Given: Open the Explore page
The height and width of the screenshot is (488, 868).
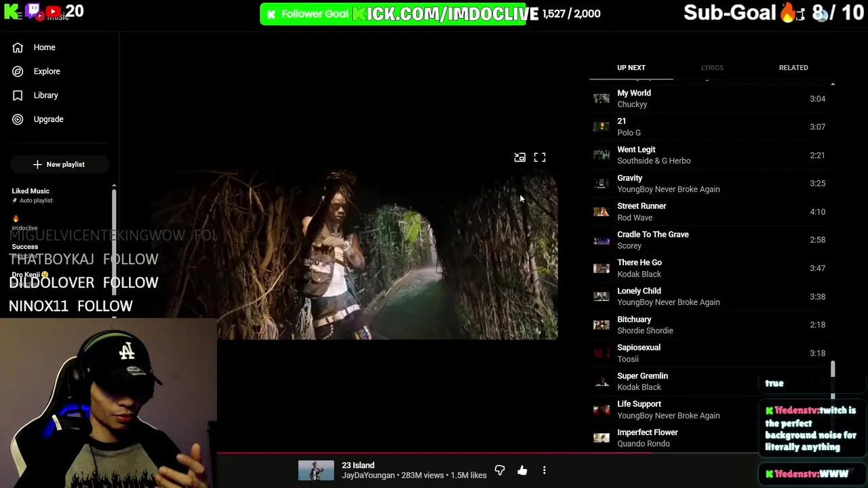Looking at the screenshot, I should [37, 71].
